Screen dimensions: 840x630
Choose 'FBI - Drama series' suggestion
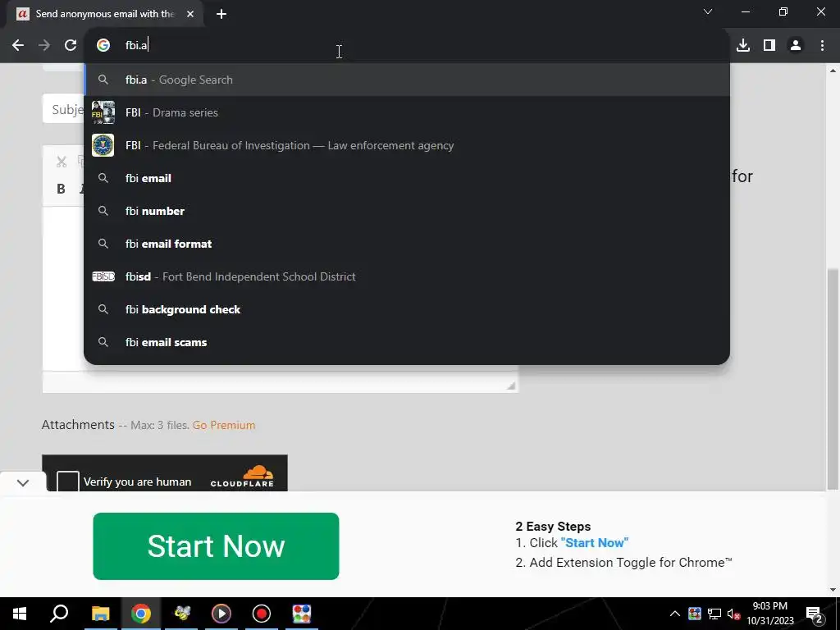pos(407,112)
